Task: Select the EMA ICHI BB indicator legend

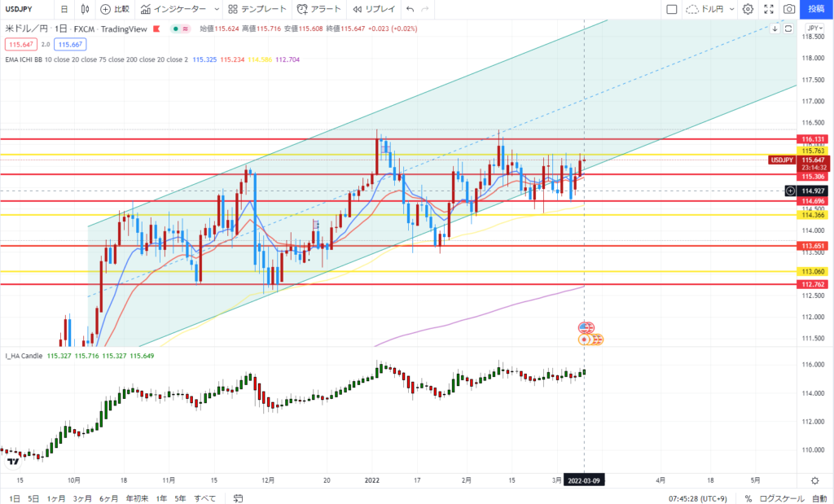Action: pyautogui.click(x=96, y=59)
